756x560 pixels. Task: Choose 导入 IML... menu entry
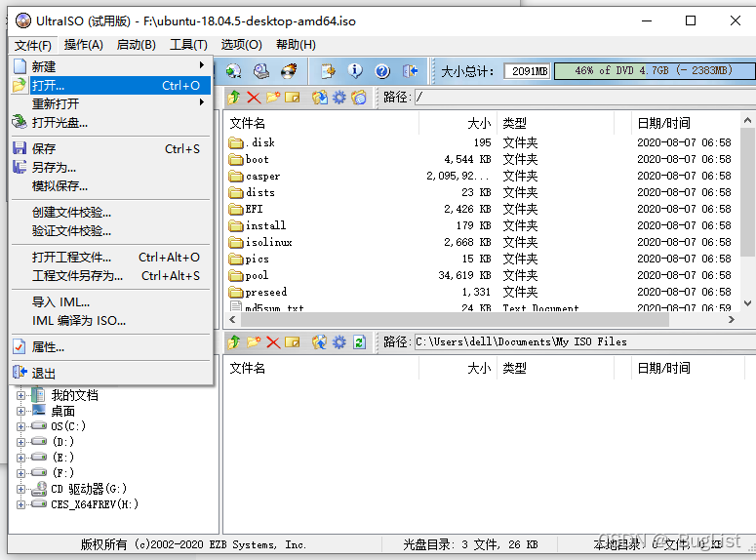tap(111, 301)
